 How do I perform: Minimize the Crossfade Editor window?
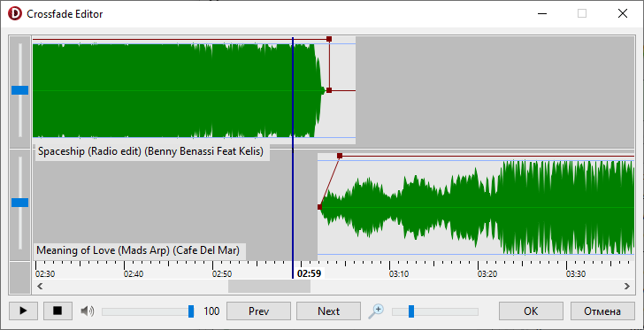[542, 13]
